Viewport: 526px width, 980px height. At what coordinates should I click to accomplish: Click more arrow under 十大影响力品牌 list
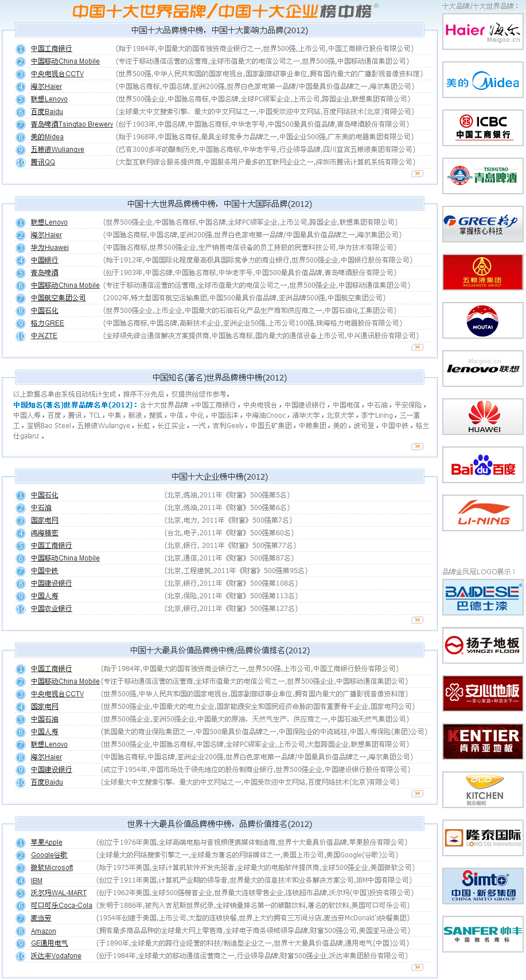tap(418, 173)
